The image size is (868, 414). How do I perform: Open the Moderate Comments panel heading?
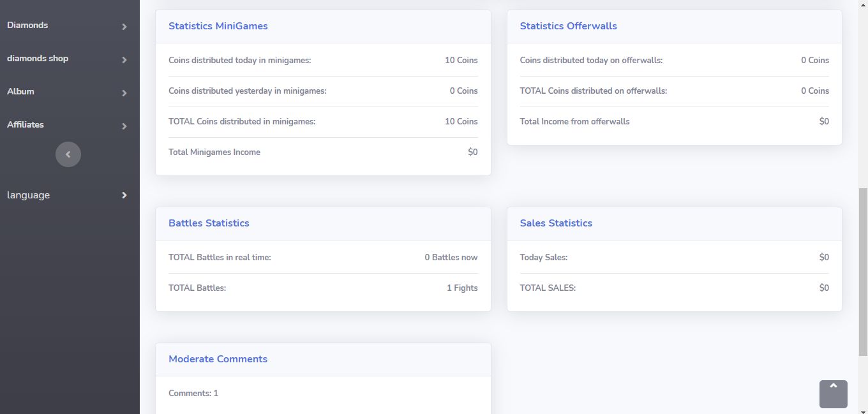point(218,359)
